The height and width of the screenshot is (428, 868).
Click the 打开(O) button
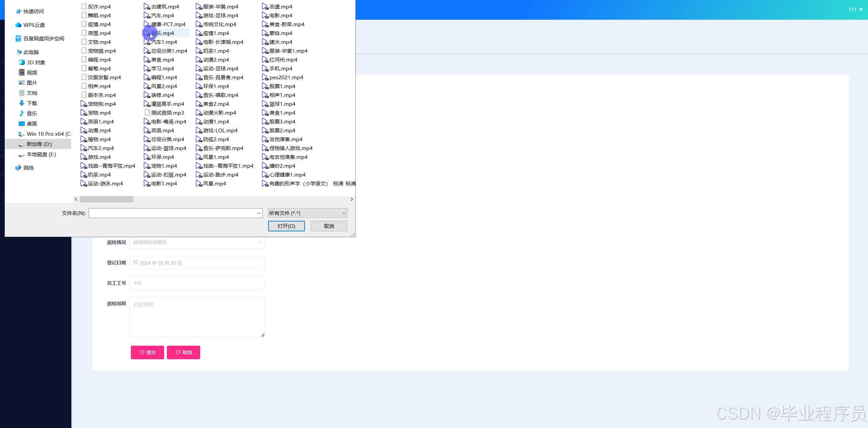point(286,226)
